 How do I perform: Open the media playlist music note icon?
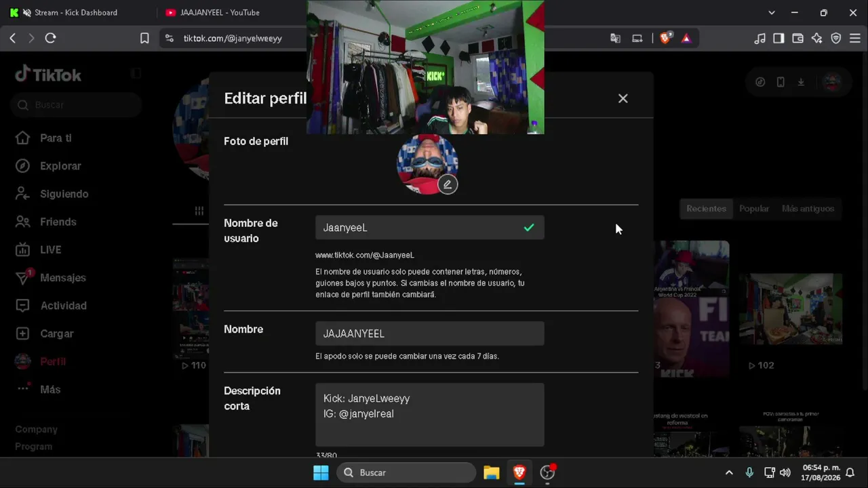click(760, 39)
